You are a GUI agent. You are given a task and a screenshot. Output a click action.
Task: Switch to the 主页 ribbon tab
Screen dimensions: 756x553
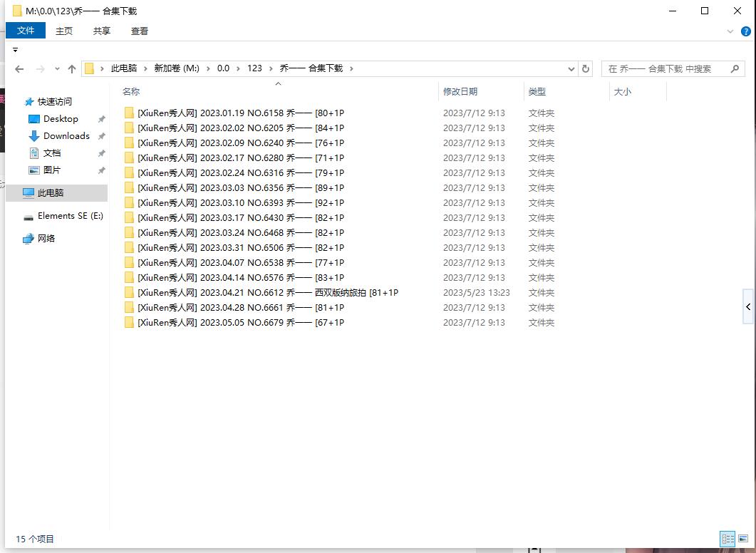(64, 31)
